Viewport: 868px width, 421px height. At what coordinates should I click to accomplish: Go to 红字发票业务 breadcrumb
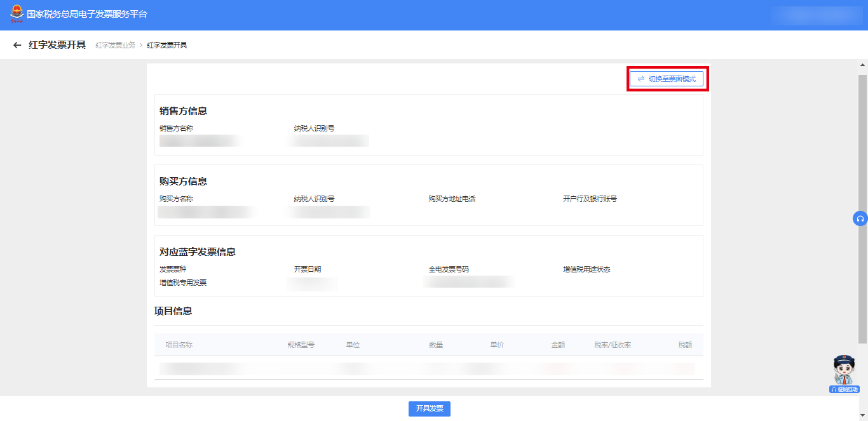[x=115, y=45]
